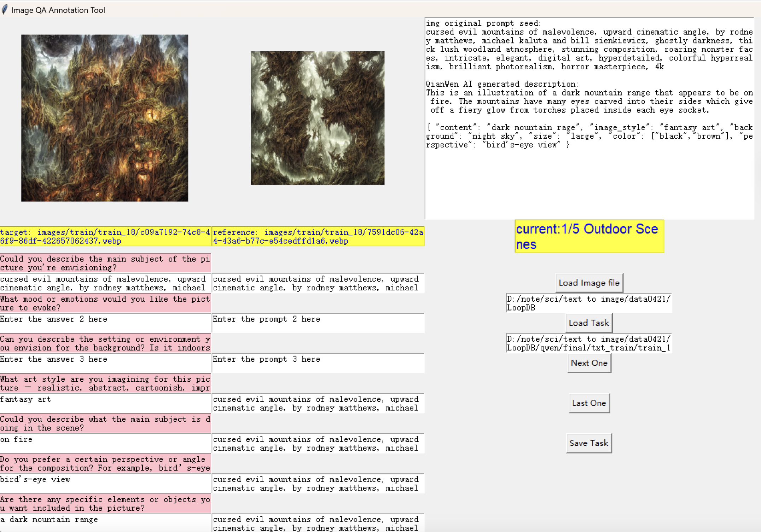Click the LoopDB image path field

coord(589,303)
